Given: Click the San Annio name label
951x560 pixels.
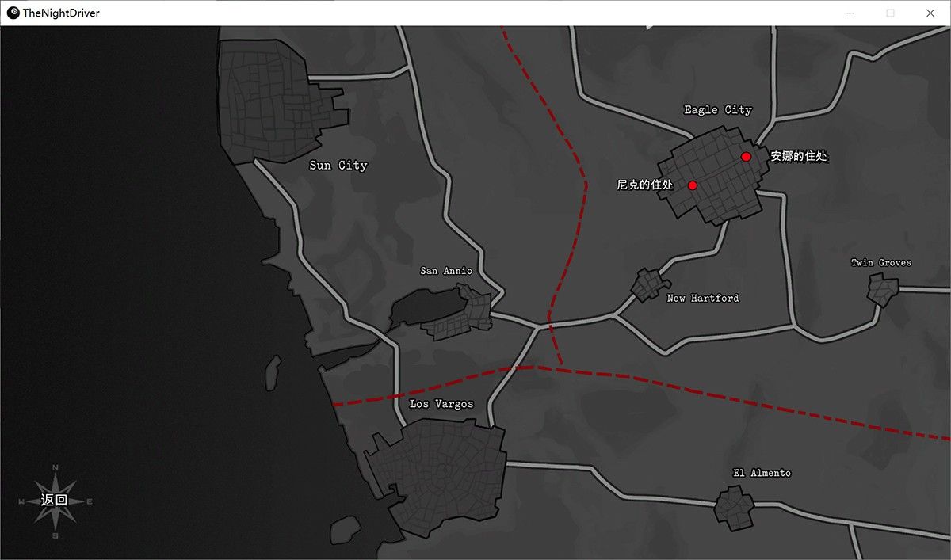Looking at the screenshot, I should [x=446, y=271].
